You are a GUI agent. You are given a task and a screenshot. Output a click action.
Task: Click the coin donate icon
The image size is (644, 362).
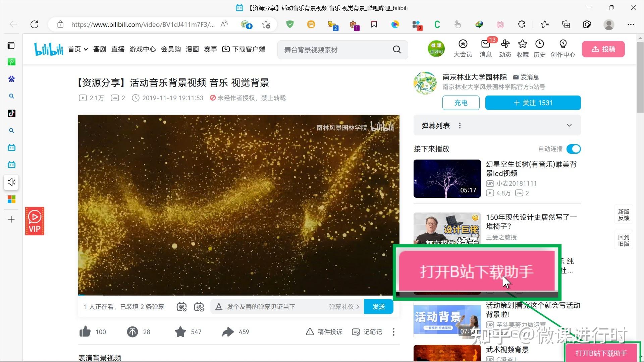click(132, 332)
